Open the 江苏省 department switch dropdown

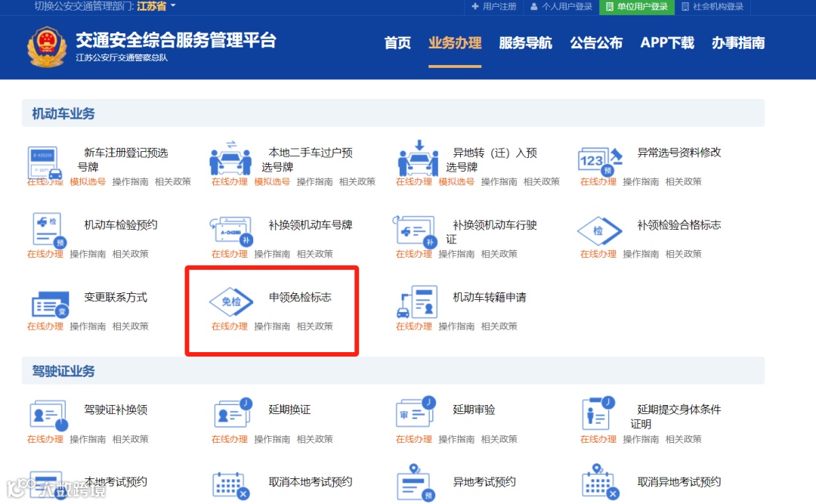click(156, 6)
